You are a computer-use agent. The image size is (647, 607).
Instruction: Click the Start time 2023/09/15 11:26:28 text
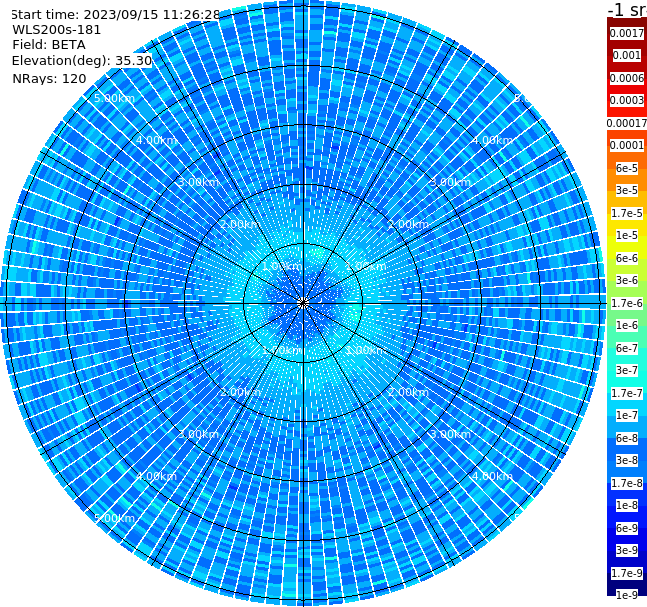point(115,14)
